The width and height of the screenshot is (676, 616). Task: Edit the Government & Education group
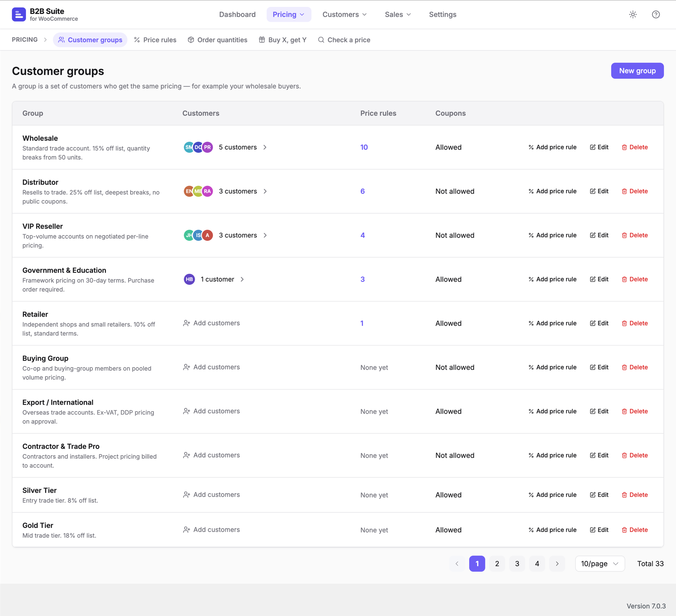click(x=599, y=279)
